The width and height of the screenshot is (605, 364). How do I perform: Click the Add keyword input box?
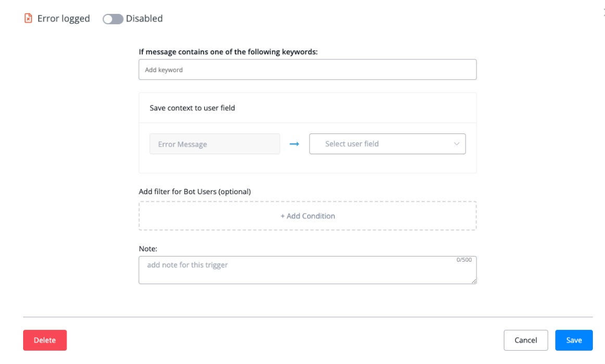tap(307, 69)
